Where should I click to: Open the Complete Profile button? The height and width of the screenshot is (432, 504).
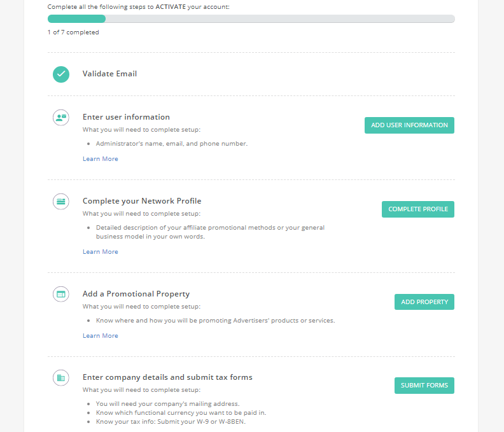[x=418, y=209]
